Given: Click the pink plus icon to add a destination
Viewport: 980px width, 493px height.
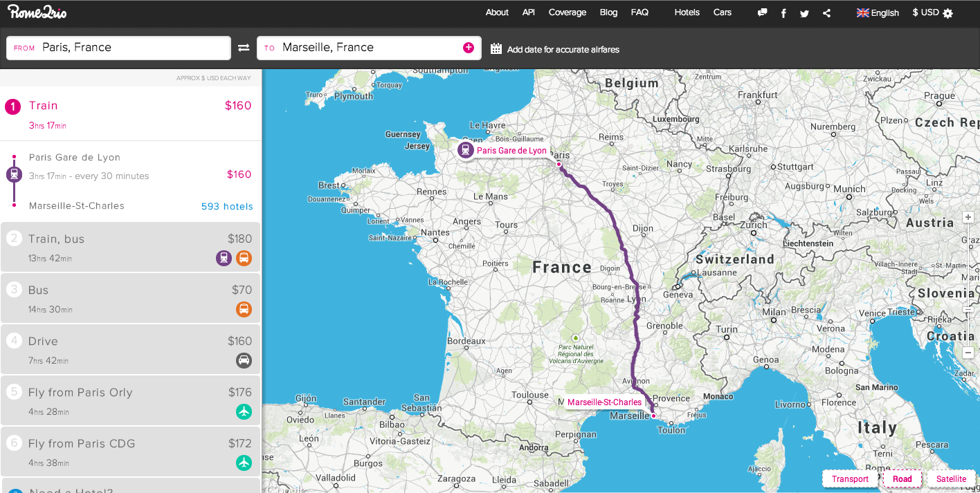Looking at the screenshot, I should [x=469, y=48].
